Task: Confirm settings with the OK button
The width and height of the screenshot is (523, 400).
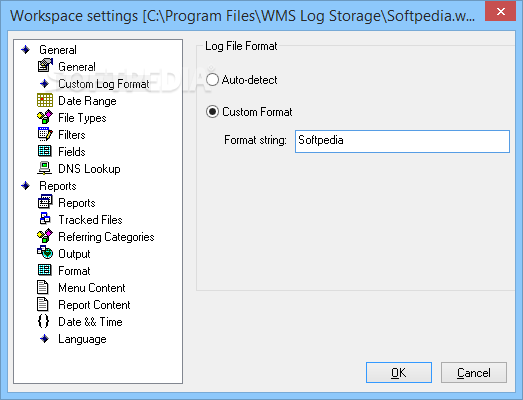Action: pyautogui.click(x=399, y=372)
